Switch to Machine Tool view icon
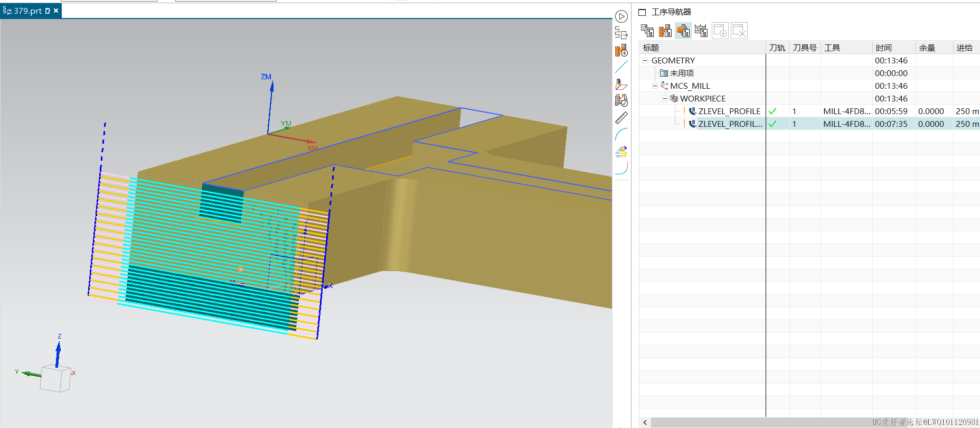This screenshot has height=428, width=980. click(665, 31)
